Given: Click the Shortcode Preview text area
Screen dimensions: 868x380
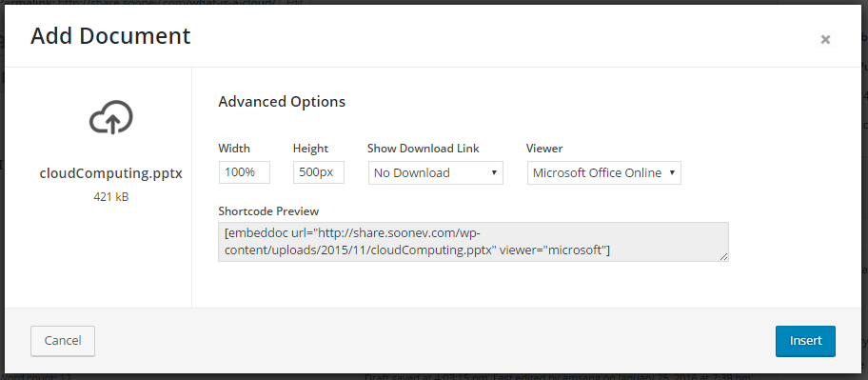Looking at the screenshot, I should [473, 242].
